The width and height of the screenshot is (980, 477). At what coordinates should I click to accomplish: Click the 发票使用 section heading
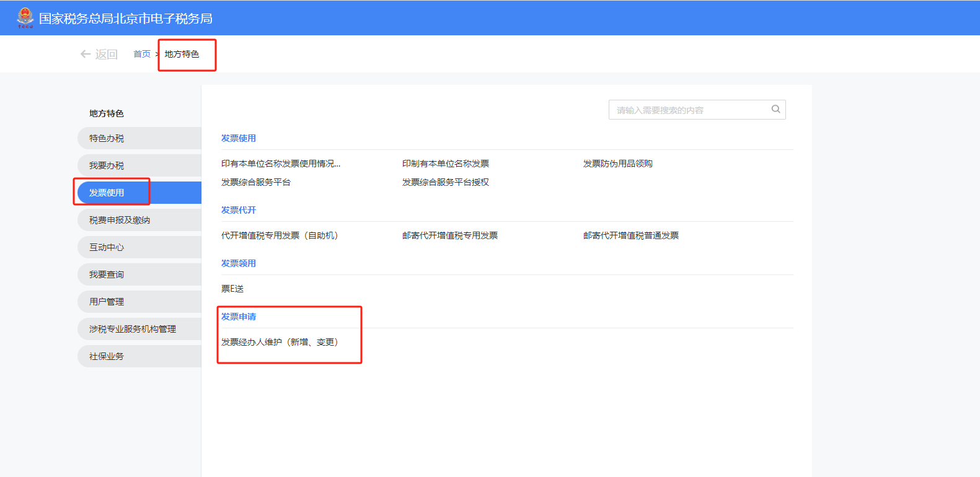click(239, 138)
